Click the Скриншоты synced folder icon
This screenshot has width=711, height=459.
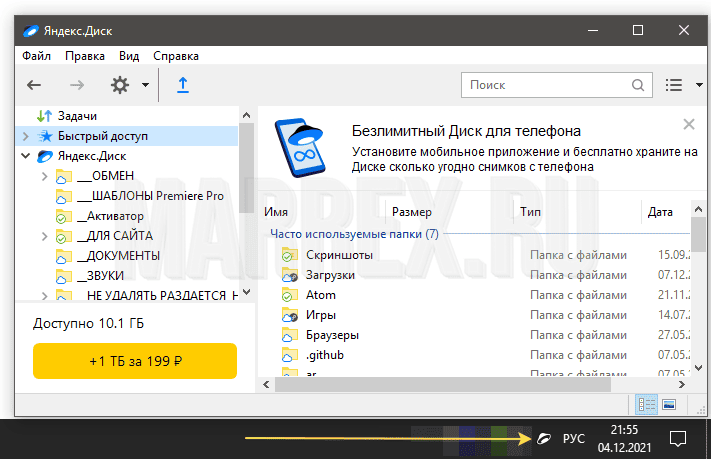coord(290,255)
